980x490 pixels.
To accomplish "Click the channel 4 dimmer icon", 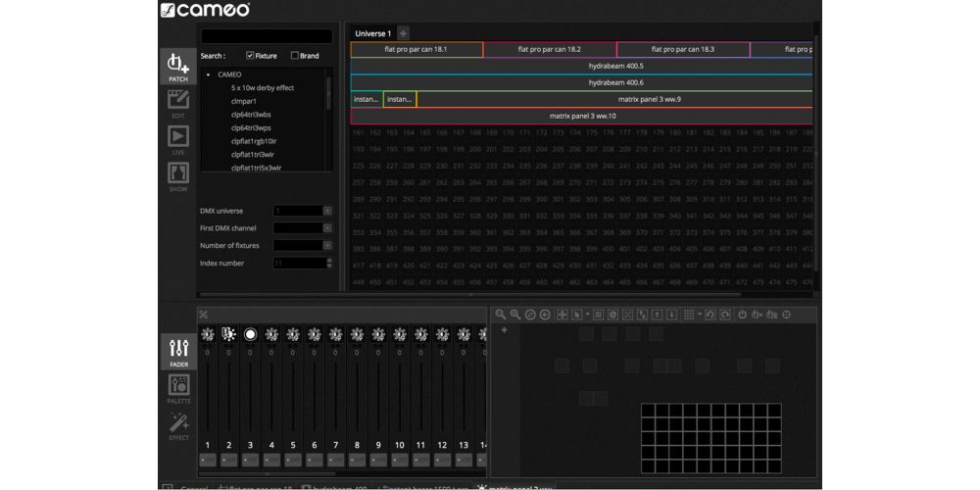I will pyautogui.click(x=271, y=335).
